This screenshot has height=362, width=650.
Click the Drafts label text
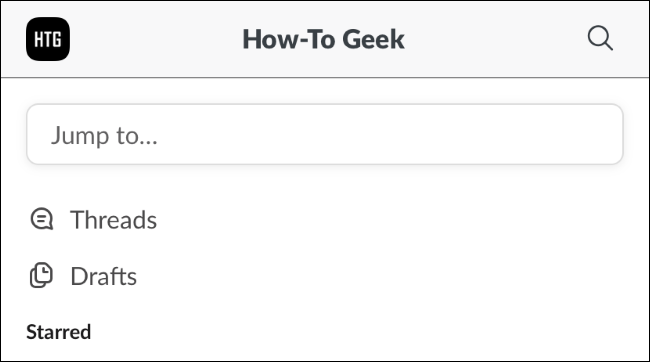tap(104, 276)
